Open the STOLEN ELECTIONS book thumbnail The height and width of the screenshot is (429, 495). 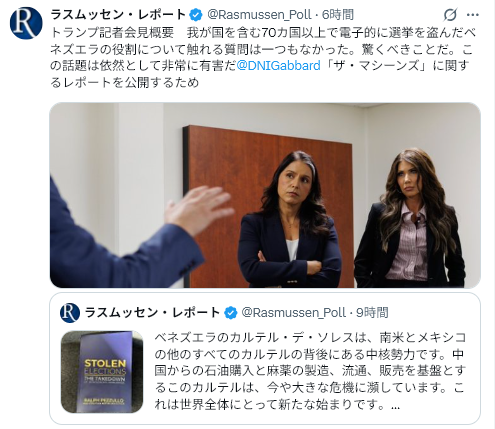pyautogui.click(x=102, y=372)
